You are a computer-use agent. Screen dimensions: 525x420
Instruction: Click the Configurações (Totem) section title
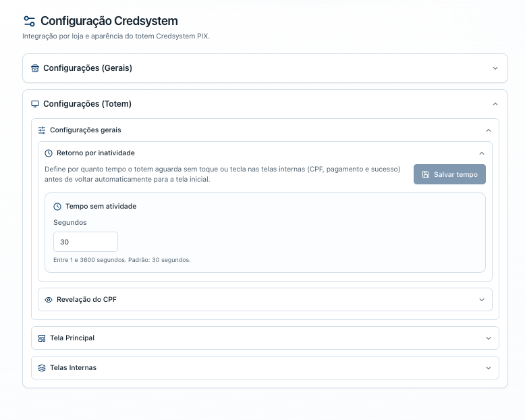click(88, 104)
